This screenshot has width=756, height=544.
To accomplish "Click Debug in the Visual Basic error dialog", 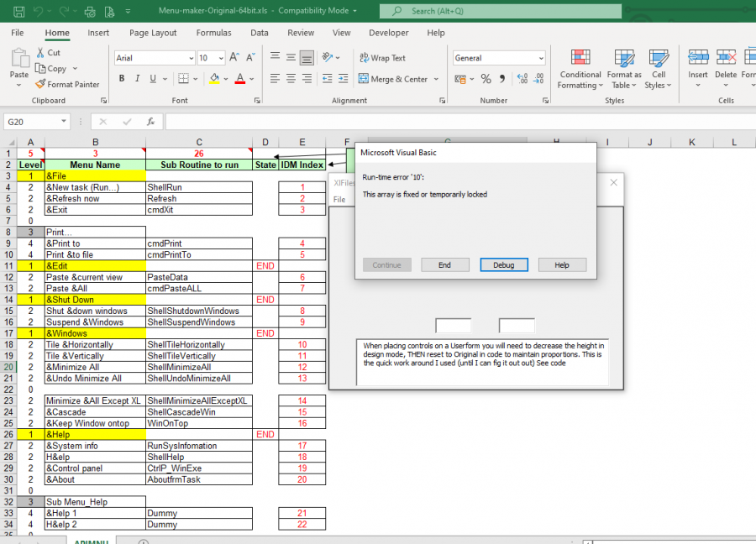I will coord(504,265).
